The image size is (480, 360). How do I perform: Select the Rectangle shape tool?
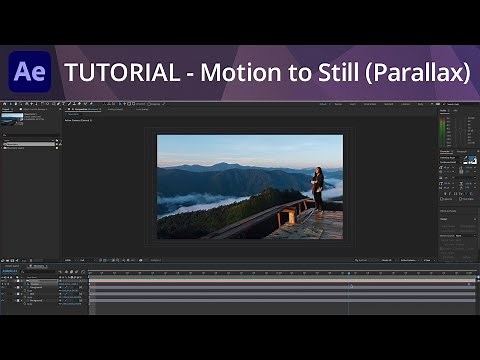tap(53, 104)
